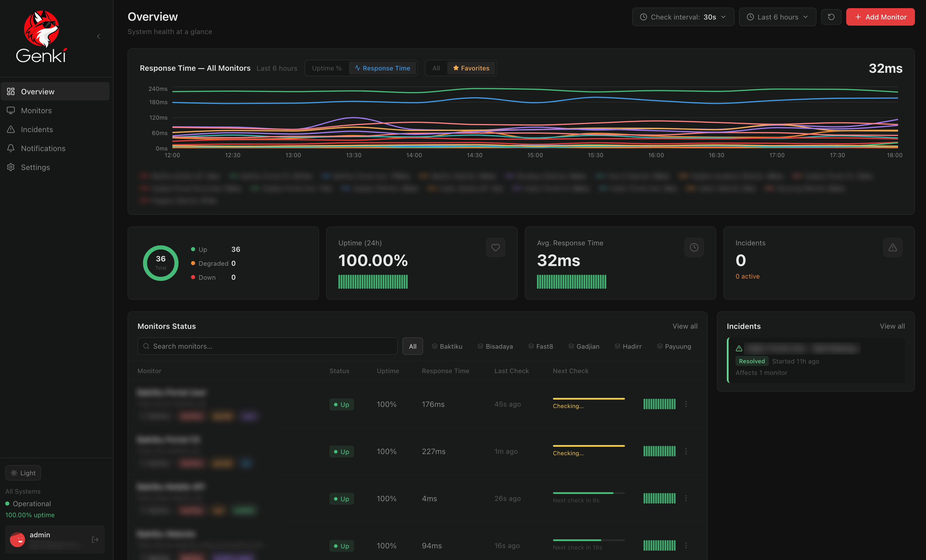The image size is (926, 560).
Task: Click the search magnifier icon
Action: pyautogui.click(x=146, y=346)
